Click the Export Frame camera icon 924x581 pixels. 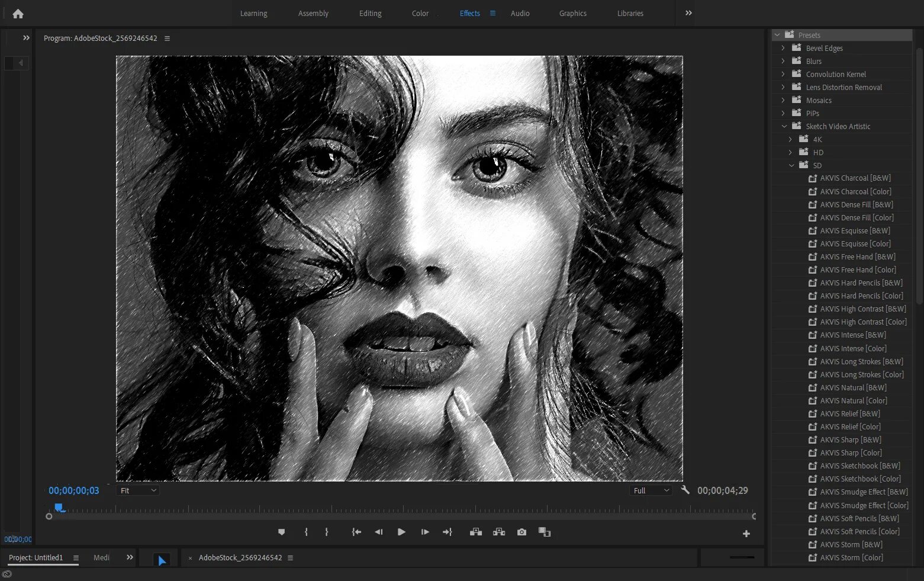click(521, 532)
